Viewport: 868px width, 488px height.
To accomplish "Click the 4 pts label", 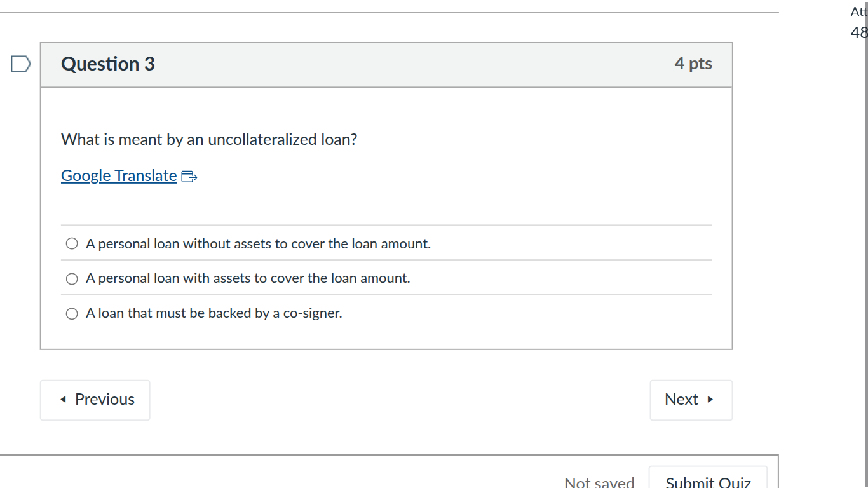I will 693,64.
